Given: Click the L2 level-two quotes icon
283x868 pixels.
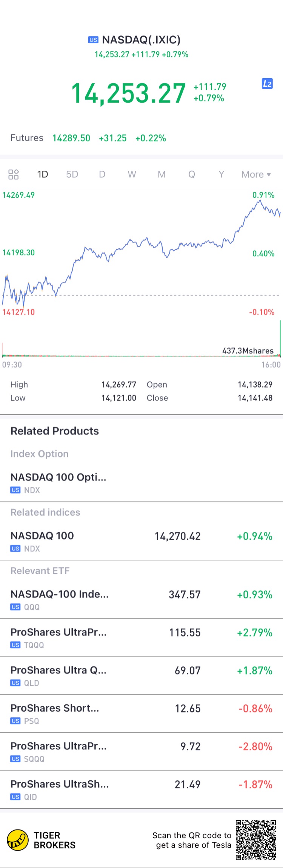Looking at the screenshot, I should point(267,84).
